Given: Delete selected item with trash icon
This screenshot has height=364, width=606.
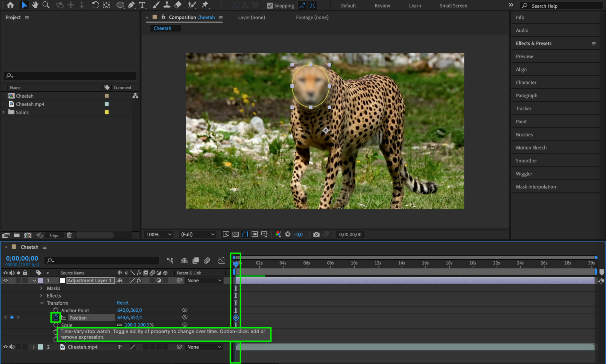Looking at the screenshot, I should point(69,235).
